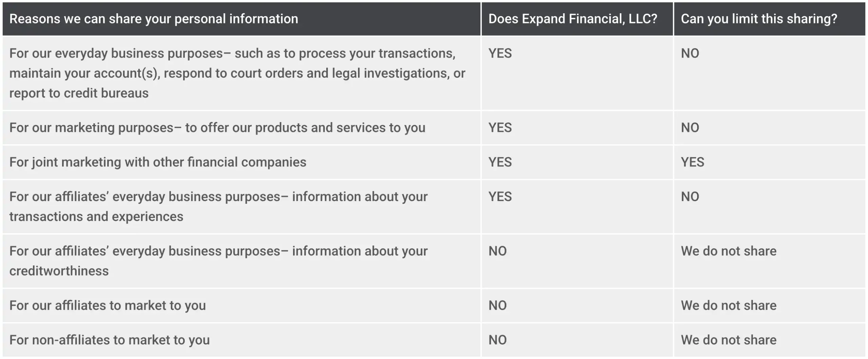Click the "Can you limit this sharing?" header

coord(759,19)
